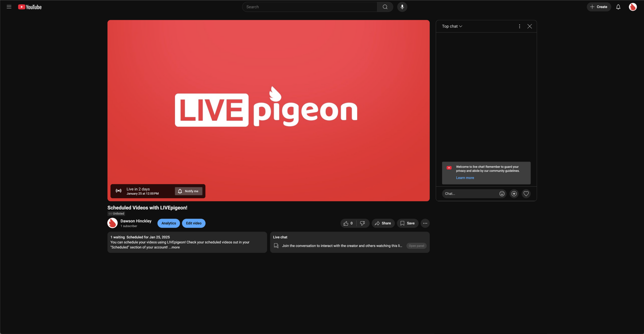Click the YouTube home logo
The width and height of the screenshot is (644, 334).
(x=30, y=7)
